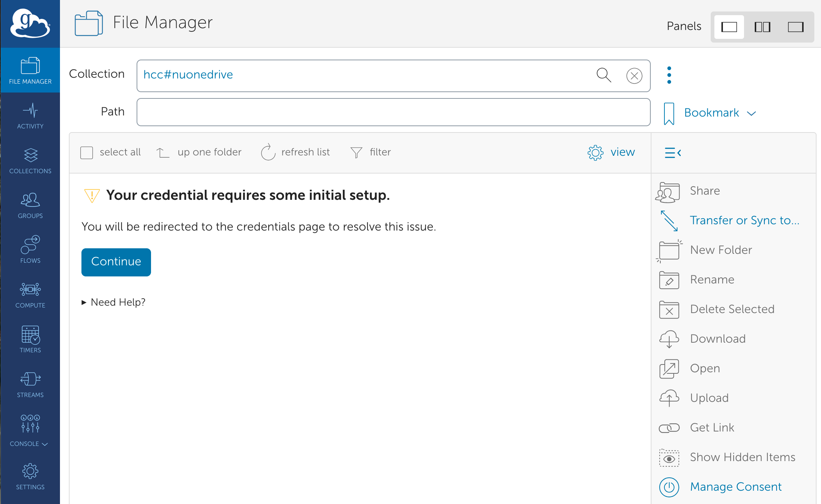Click into the Path input field
This screenshot has height=504, width=821.
click(393, 112)
